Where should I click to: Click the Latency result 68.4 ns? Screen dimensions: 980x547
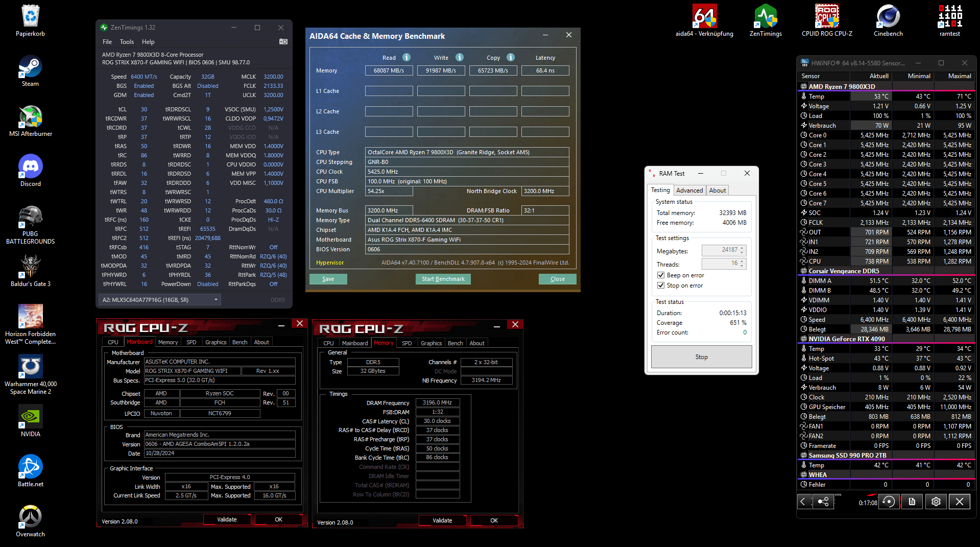[x=545, y=70]
